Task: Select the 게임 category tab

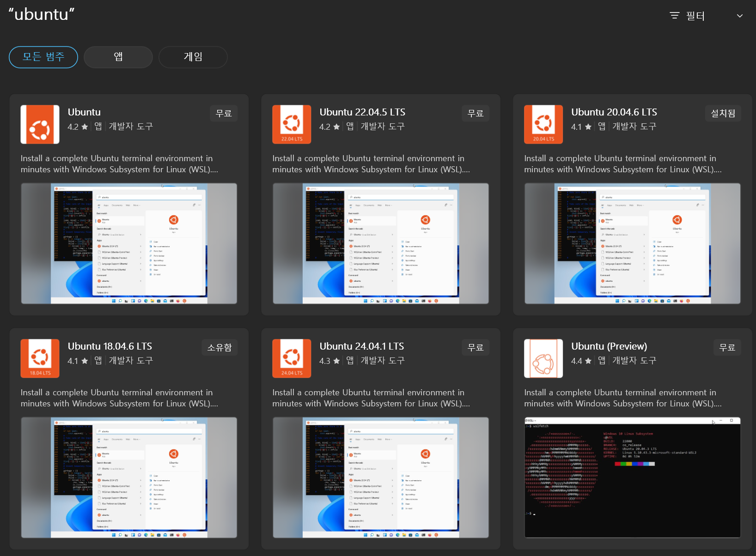Action: point(193,57)
